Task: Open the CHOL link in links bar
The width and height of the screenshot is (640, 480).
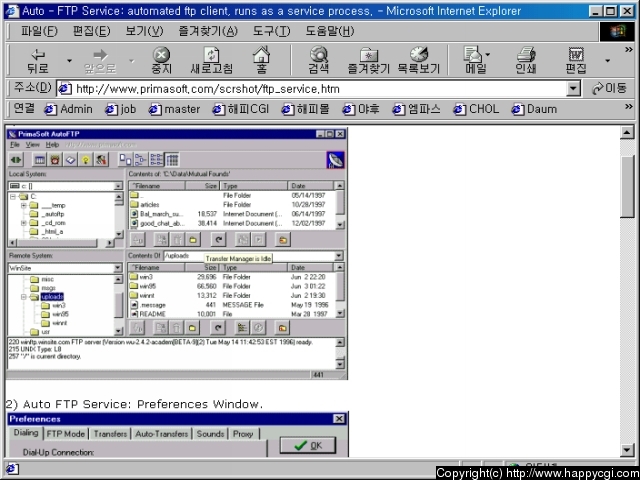Action: click(476, 109)
